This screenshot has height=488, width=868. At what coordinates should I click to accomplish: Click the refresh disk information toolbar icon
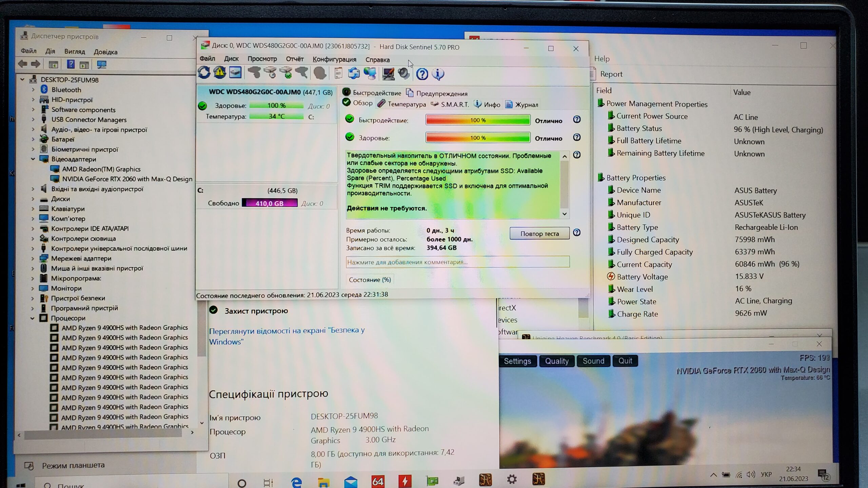204,73
